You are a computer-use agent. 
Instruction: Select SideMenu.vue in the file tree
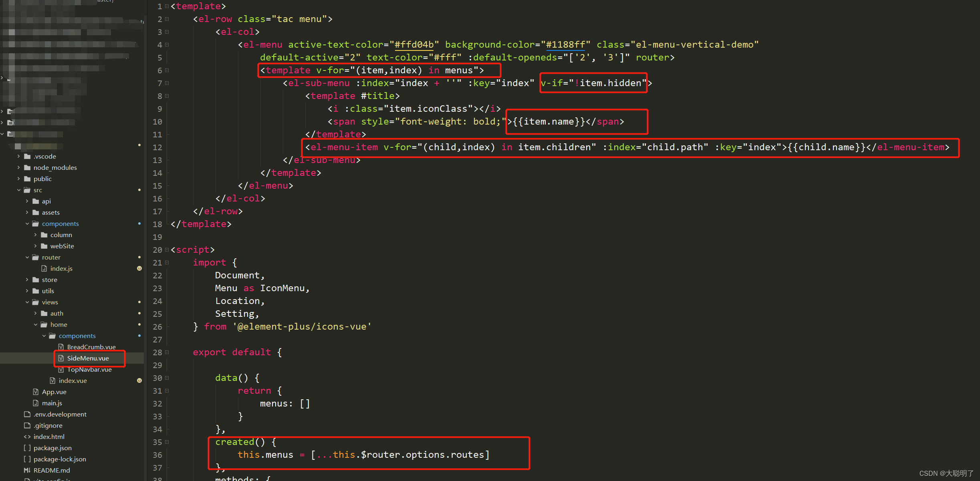(x=88, y=358)
